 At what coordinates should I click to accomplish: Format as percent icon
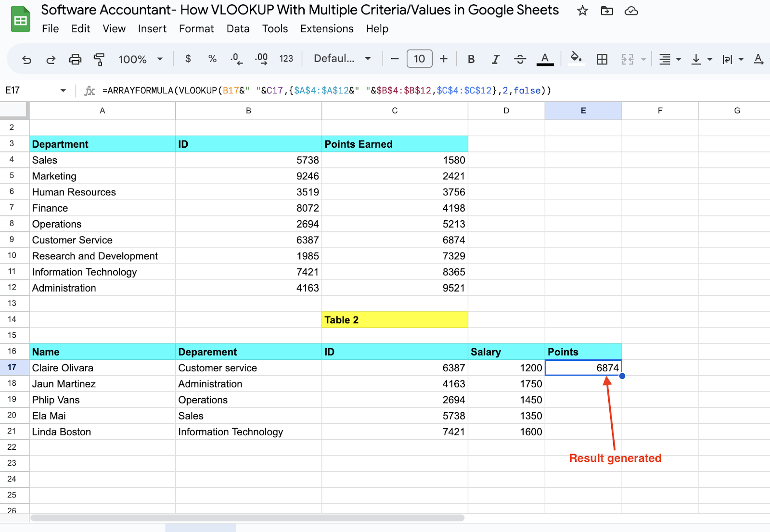(212, 59)
